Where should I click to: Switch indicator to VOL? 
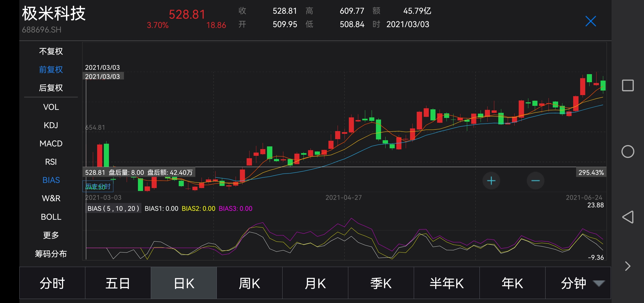tap(51, 107)
